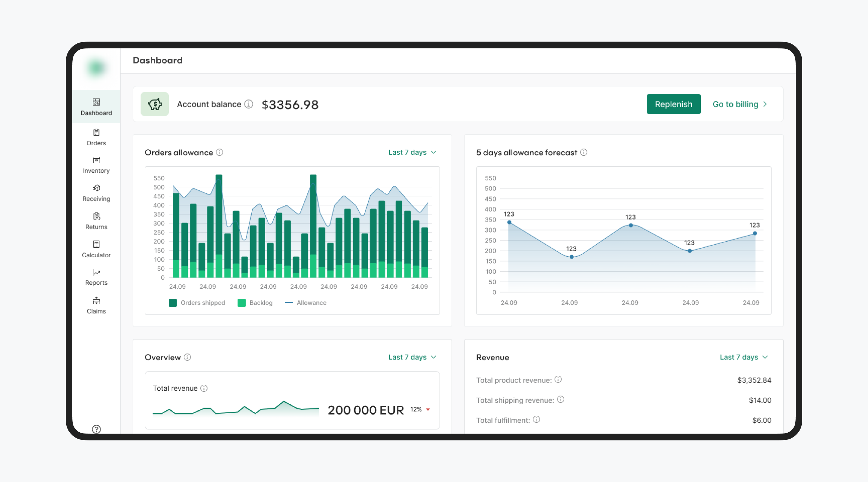This screenshot has width=868, height=482.
Task: Open the Receiving package icon
Action: 96,188
